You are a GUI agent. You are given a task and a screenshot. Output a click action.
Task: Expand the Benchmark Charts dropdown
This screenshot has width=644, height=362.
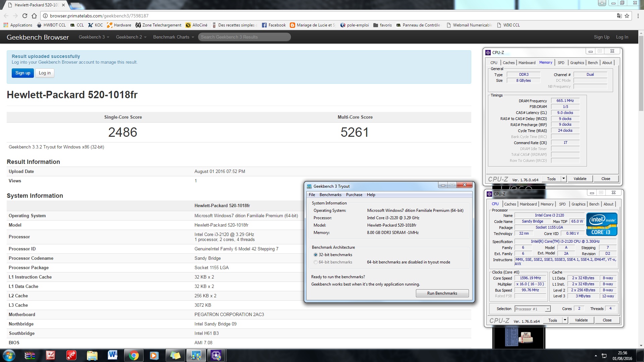click(x=173, y=37)
